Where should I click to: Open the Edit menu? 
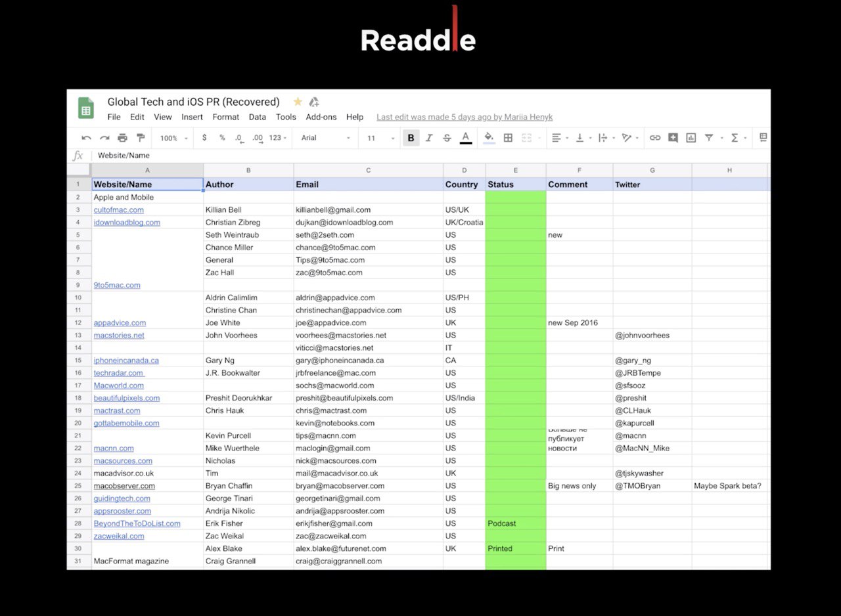pos(137,117)
